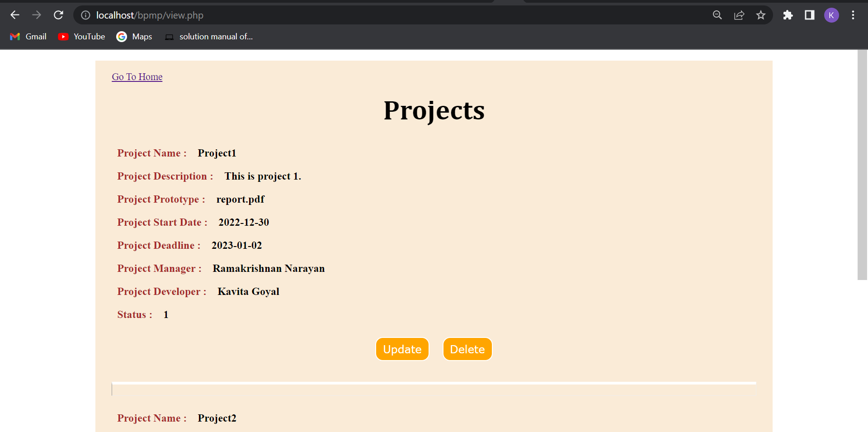Click the purple profile avatar
This screenshot has width=868, height=432.
(832, 15)
